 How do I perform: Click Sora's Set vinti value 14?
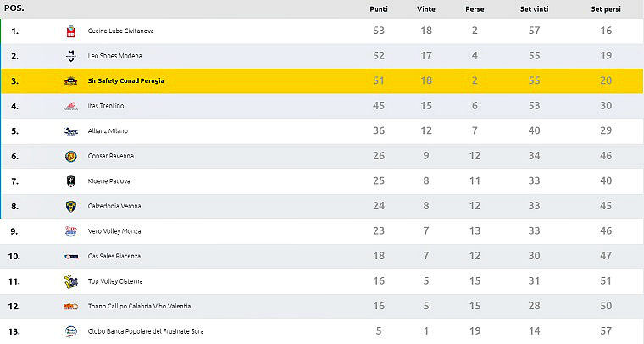(534, 330)
